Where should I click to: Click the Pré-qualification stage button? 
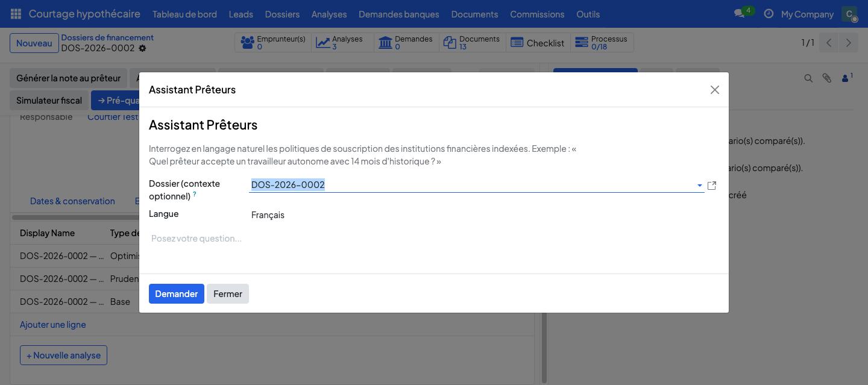click(x=116, y=101)
